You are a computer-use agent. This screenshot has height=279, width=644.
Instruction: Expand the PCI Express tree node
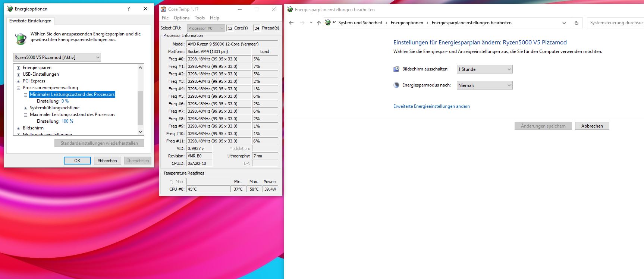18,81
